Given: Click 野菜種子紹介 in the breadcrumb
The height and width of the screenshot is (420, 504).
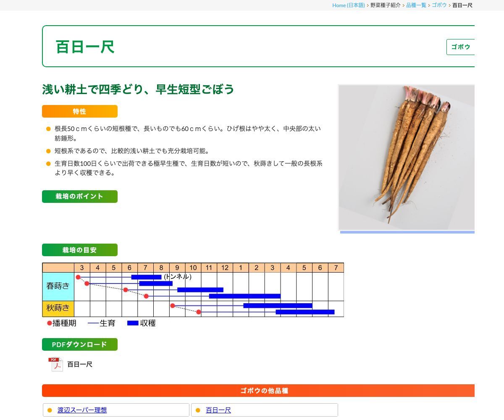Looking at the screenshot, I should point(385,5).
